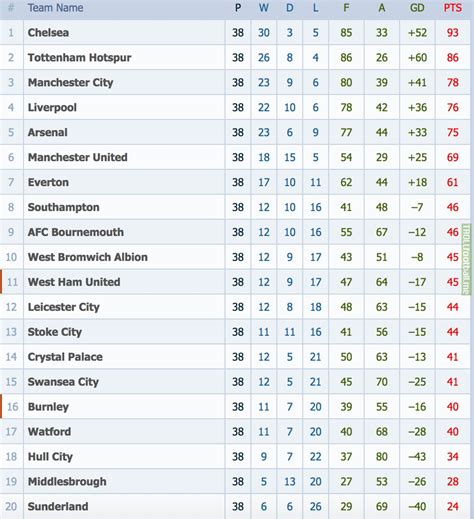Open Liverpool team entry
The height and width of the screenshot is (519, 474).
point(52,107)
